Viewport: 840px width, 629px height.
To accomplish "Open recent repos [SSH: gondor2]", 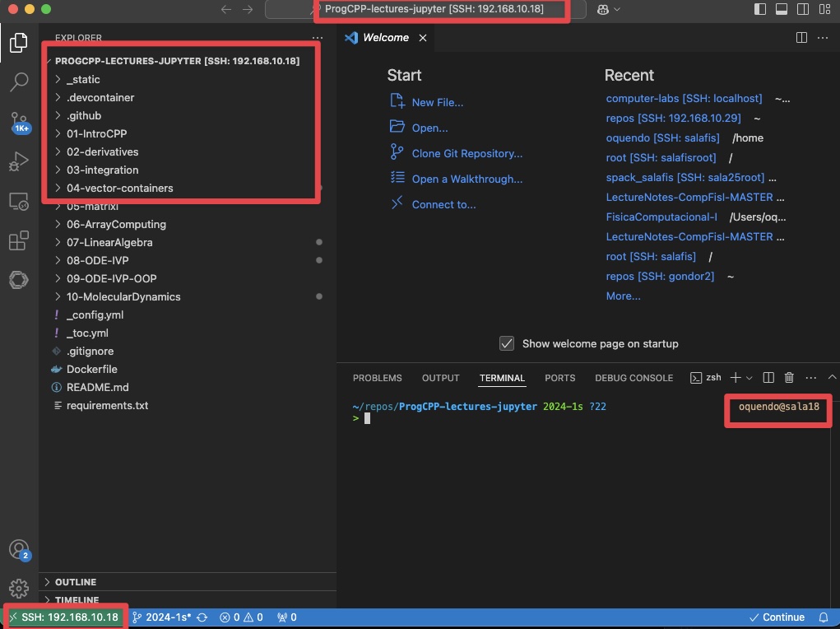I will 660,276.
